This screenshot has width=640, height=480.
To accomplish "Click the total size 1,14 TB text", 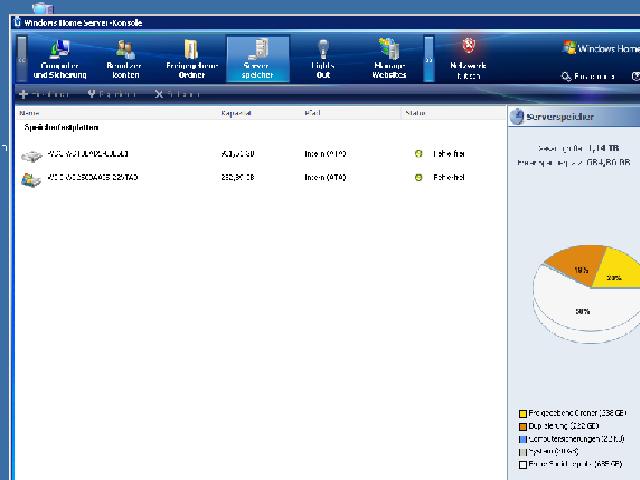I will (578, 148).
